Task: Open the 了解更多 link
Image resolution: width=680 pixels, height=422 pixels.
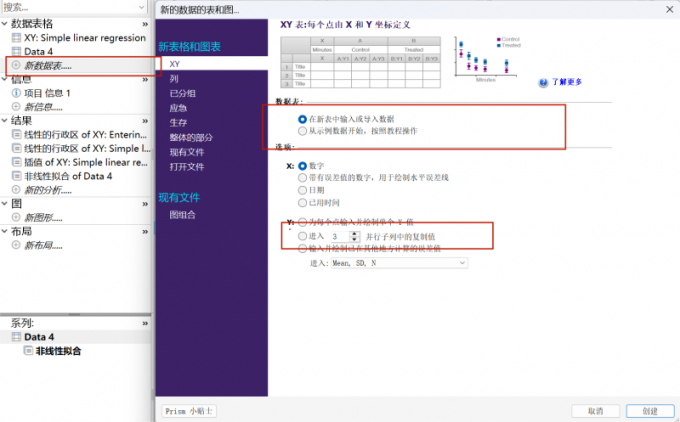Action: pos(566,82)
